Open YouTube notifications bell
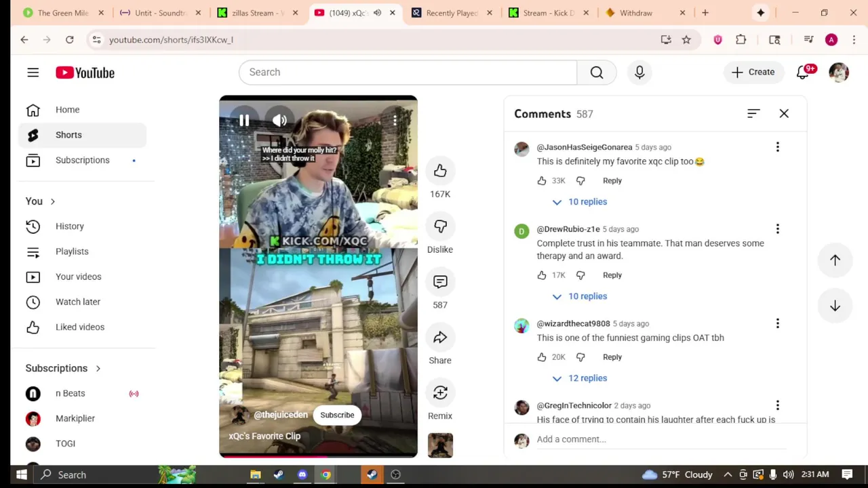This screenshot has width=868, height=488. [804, 73]
